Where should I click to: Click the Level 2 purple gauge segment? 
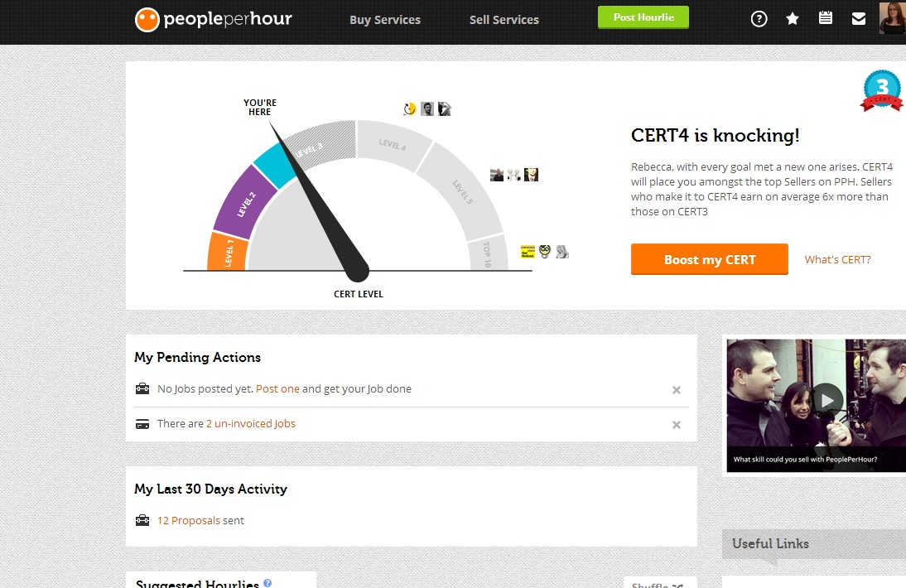(246, 204)
